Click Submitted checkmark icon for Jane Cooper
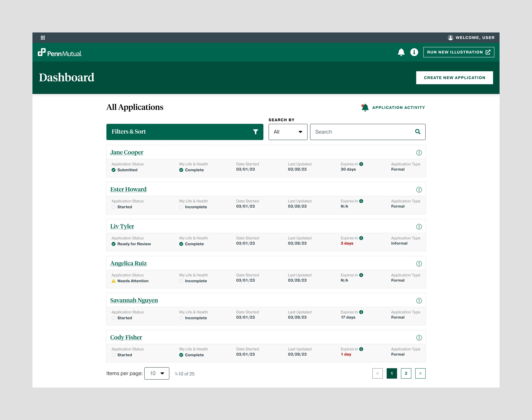The image size is (532, 420). click(114, 170)
